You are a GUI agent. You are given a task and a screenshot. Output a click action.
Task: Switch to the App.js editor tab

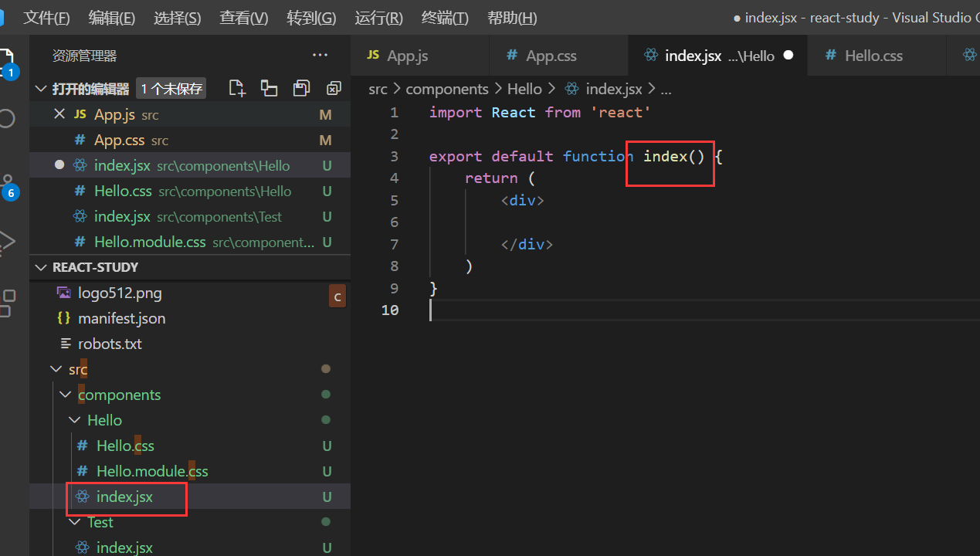tap(420, 56)
